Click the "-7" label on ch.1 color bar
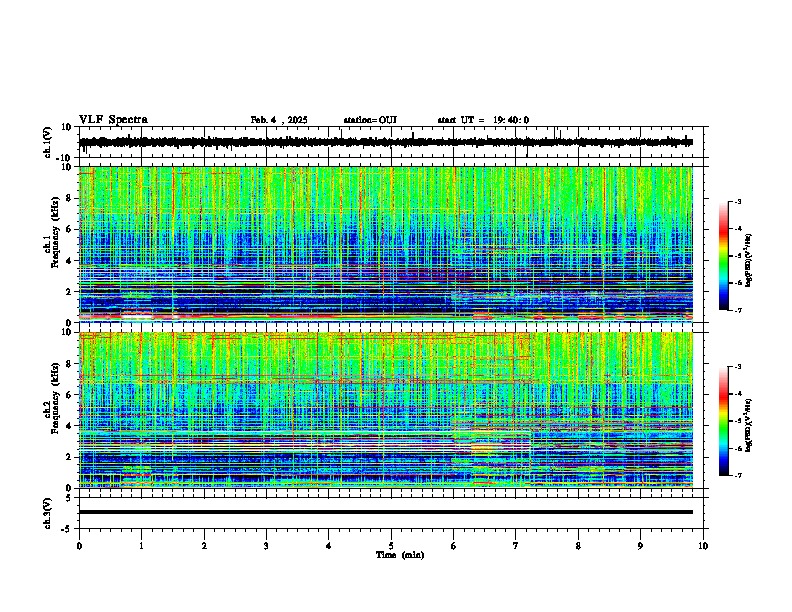The height and width of the screenshot is (612, 792). [737, 310]
